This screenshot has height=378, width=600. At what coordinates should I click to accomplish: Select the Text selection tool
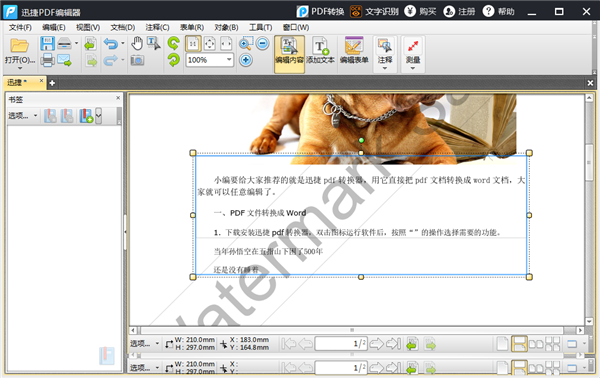153,43
